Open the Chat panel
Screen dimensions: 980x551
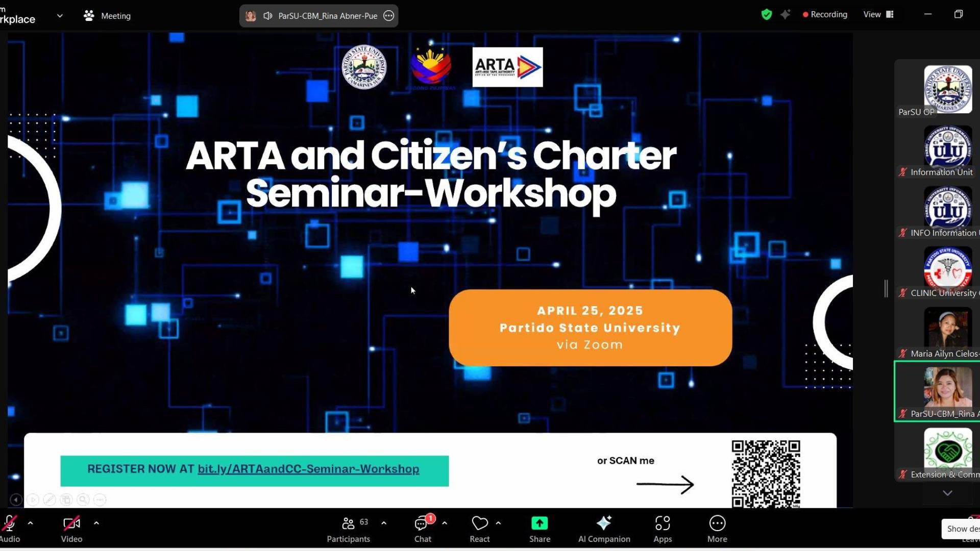coord(423,529)
